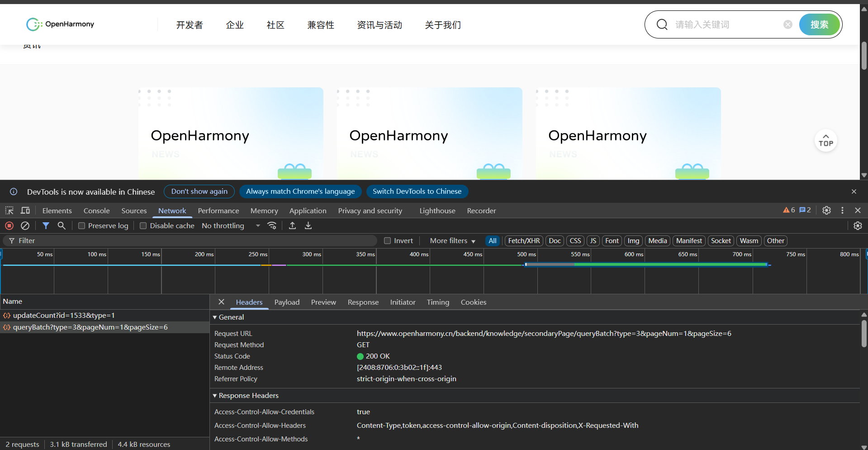This screenshot has height=450, width=868.
Task: Expand the More filters dropdown
Action: (x=452, y=241)
